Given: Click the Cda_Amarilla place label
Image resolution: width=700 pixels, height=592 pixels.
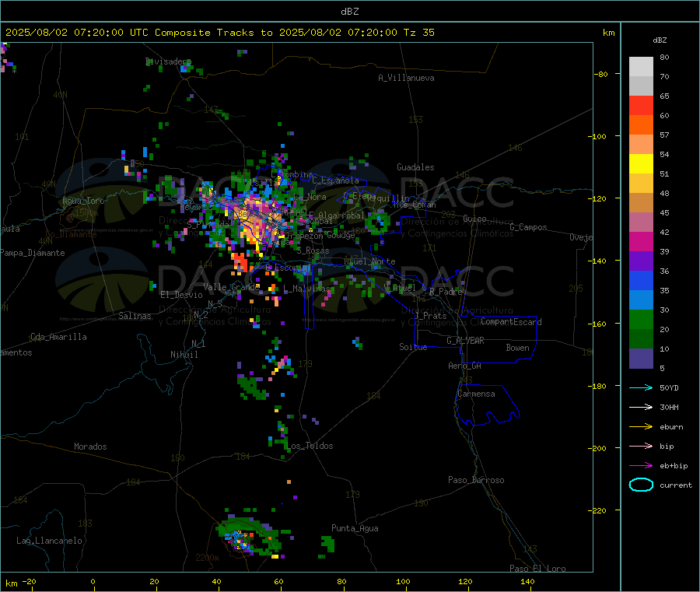Looking at the screenshot, I should pos(58,337).
